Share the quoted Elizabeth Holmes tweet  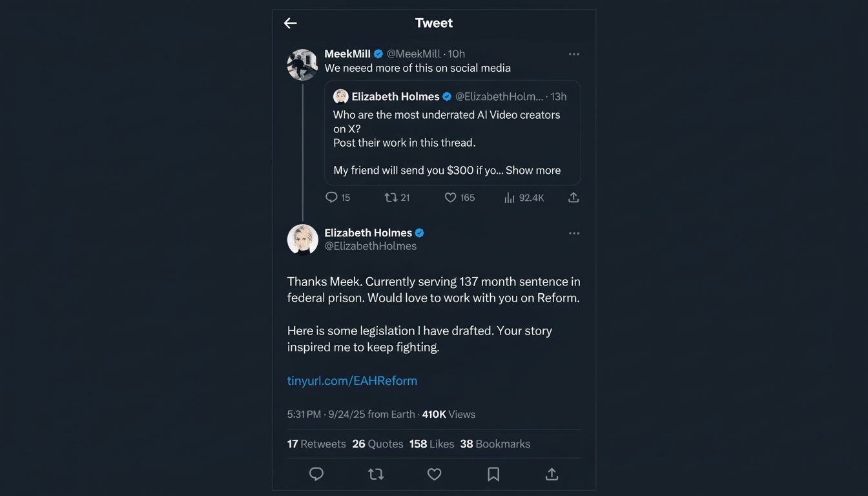[573, 197]
